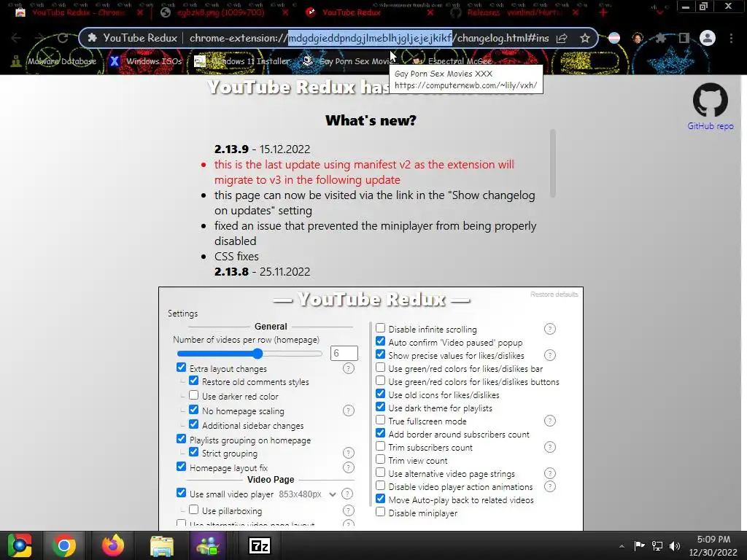Image resolution: width=747 pixels, height=560 pixels.
Task: Click the GitHub octocat icon
Action: point(710,99)
